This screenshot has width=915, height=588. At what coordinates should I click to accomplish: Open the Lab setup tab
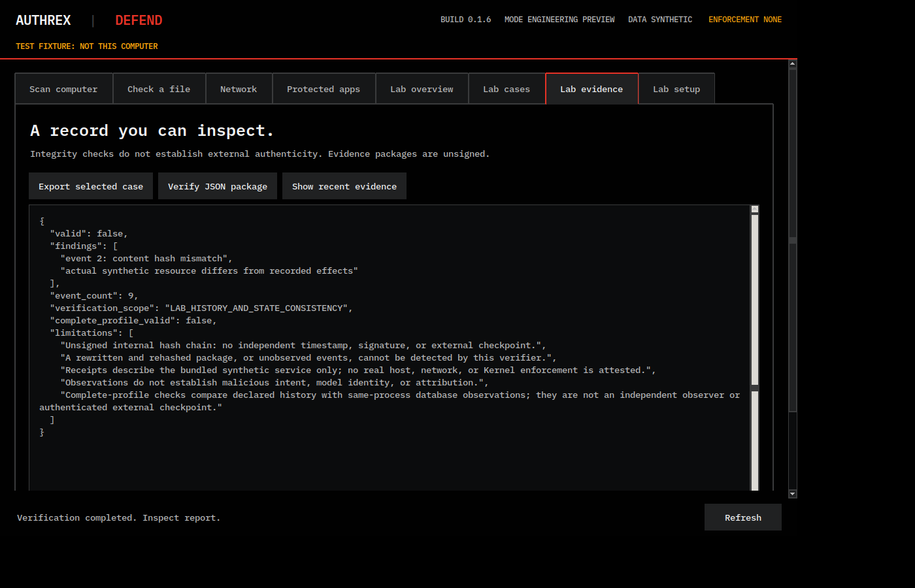click(676, 89)
